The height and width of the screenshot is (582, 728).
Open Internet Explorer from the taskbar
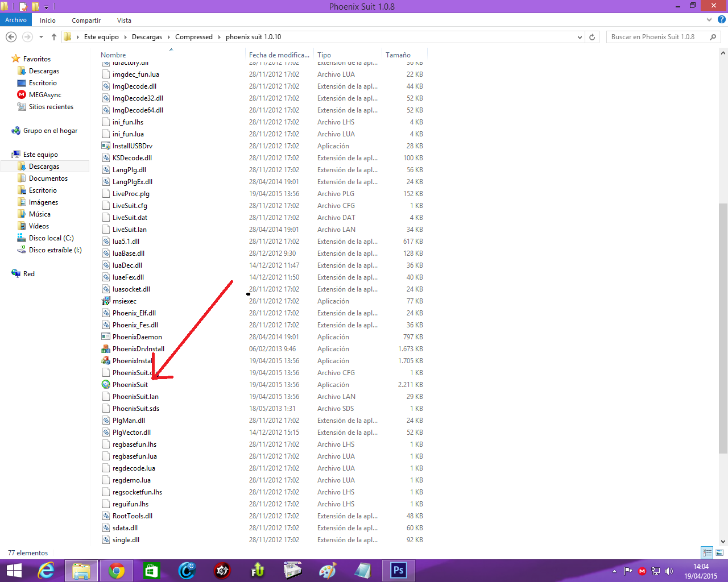click(x=46, y=570)
